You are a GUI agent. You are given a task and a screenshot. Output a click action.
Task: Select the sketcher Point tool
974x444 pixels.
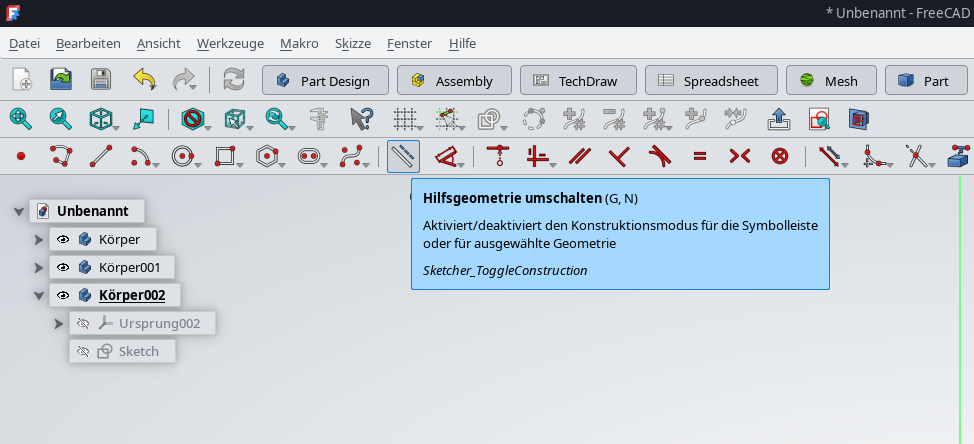point(21,156)
